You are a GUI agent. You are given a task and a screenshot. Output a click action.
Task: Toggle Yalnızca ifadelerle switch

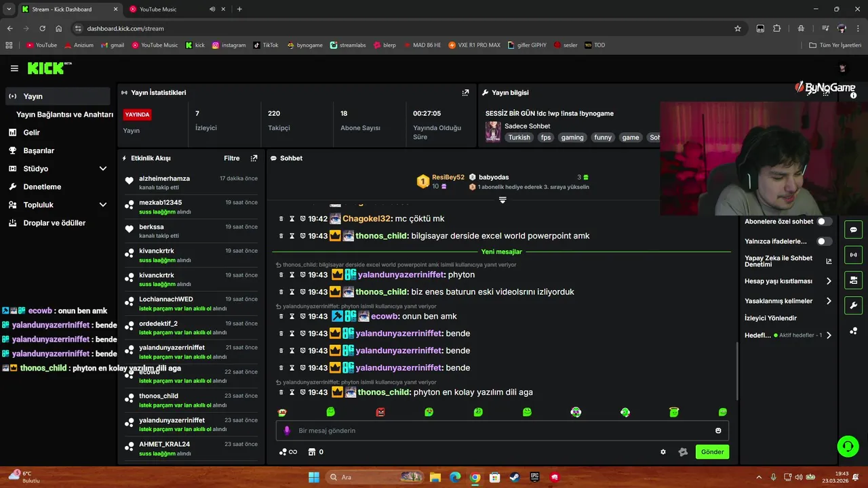pos(824,241)
